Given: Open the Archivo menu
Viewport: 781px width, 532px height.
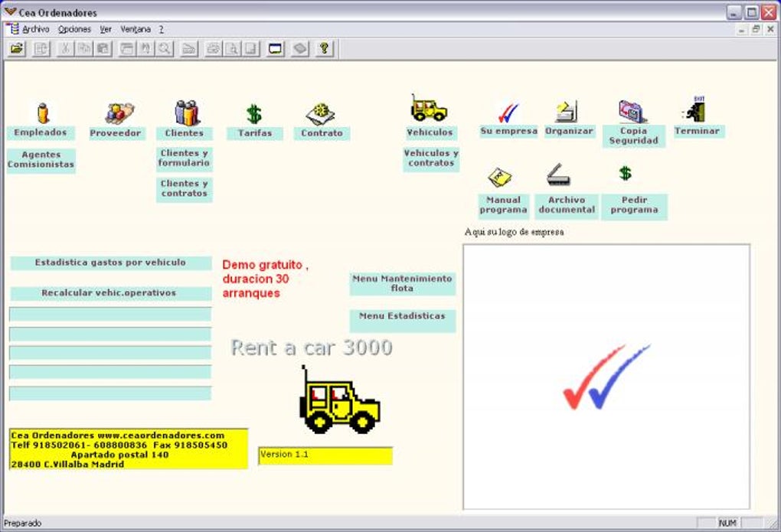Looking at the screenshot, I should coord(37,28).
